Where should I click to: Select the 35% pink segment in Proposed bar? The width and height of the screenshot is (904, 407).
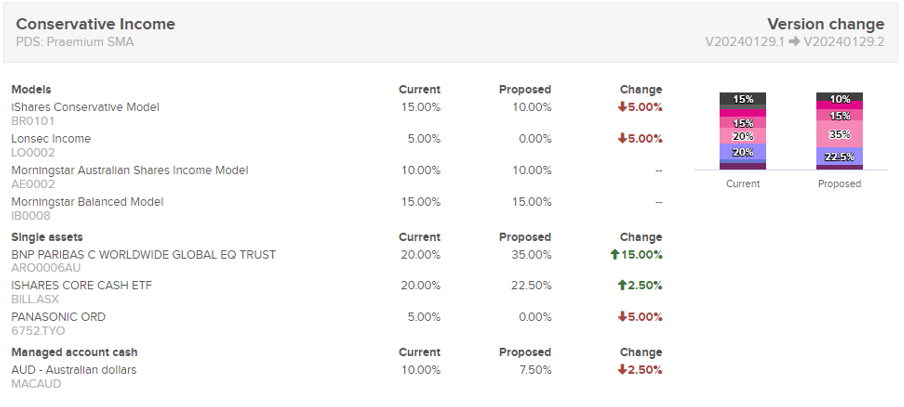tap(839, 134)
